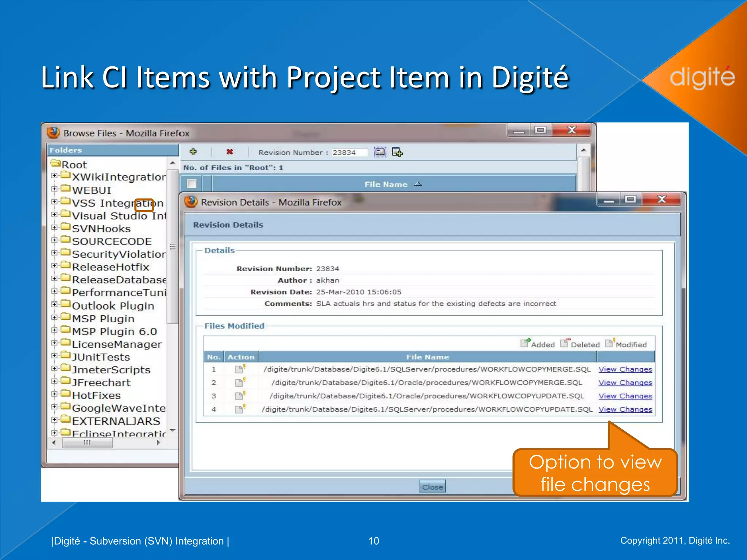The width and height of the screenshot is (747, 560).
Task: Select the JmeterScripts folder
Action: pos(111,369)
